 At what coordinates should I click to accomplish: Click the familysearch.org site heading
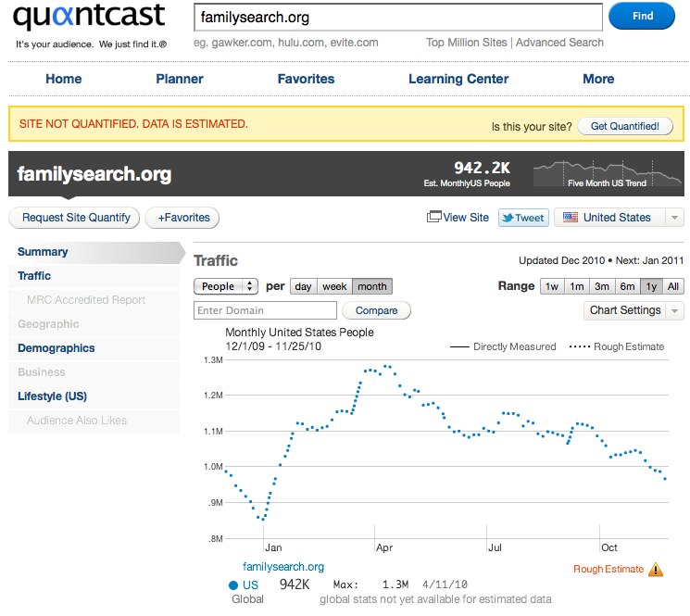(94, 174)
